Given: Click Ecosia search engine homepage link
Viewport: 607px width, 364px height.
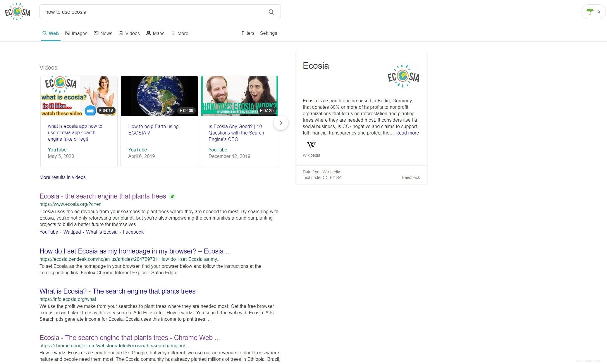Looking at the screenshot, I should click(102, 196).
